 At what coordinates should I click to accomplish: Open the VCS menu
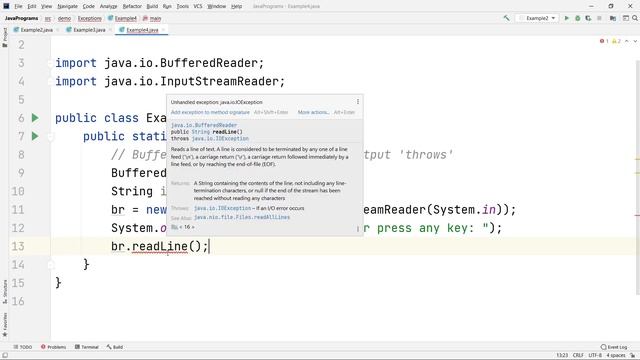coord(198,6)
